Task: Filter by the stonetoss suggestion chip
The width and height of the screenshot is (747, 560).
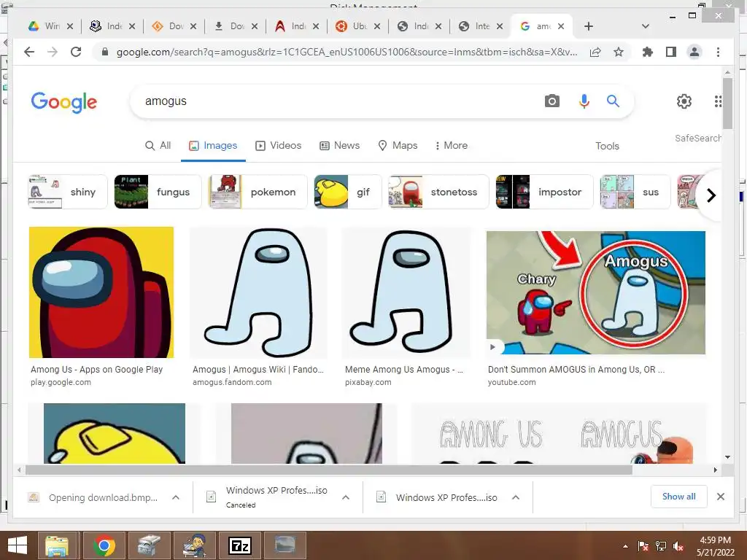Action: click(x=438, y=192)
